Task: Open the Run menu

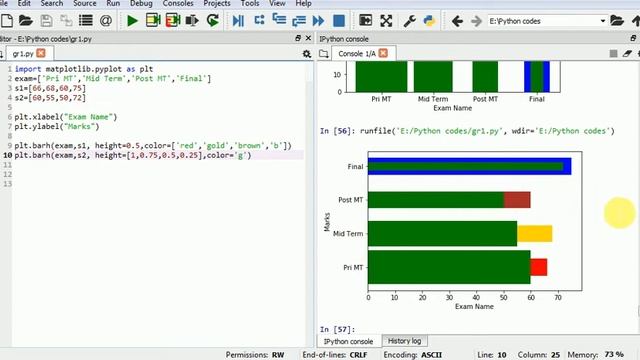Action: pos(113,4)
